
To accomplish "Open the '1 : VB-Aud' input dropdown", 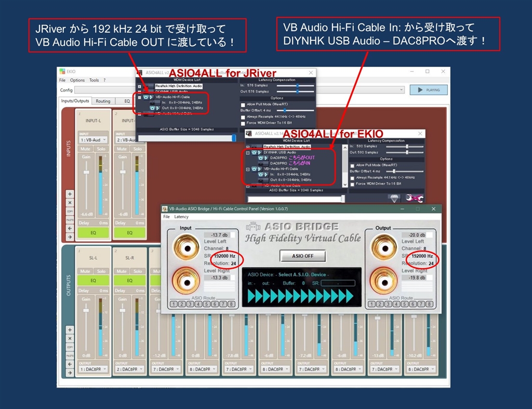I will click(x=94, y=140).
